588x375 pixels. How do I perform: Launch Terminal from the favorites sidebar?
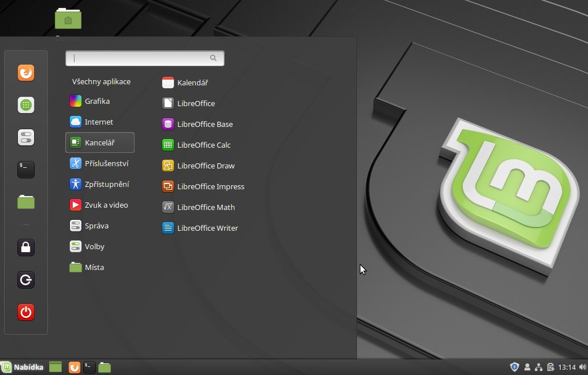coord(26,170)
